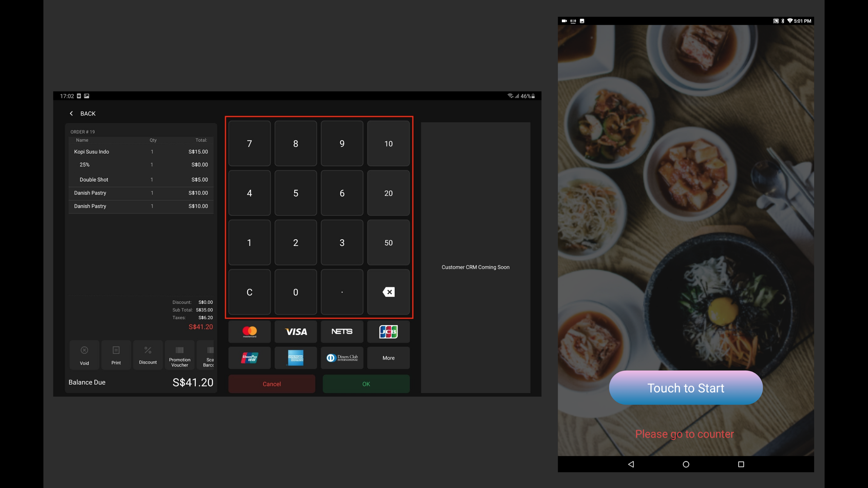
Task: Tap Touch to Start on kiosk
Action: [686, 388]
